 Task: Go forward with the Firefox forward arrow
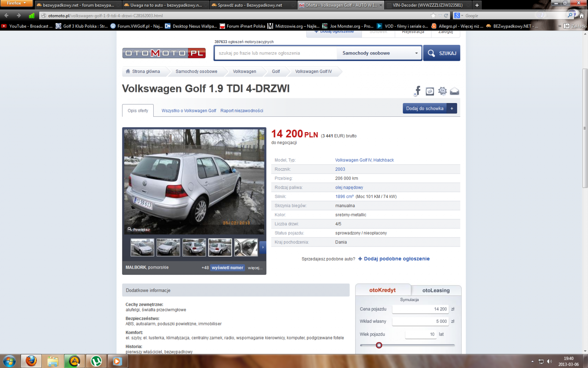click(18, 15)
